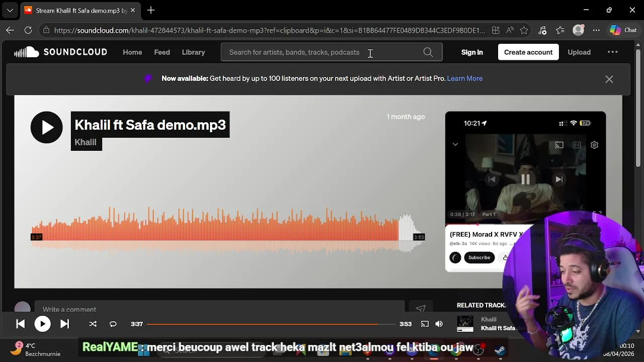Close the SoundCloud browser tab

[x=132, y=10]
